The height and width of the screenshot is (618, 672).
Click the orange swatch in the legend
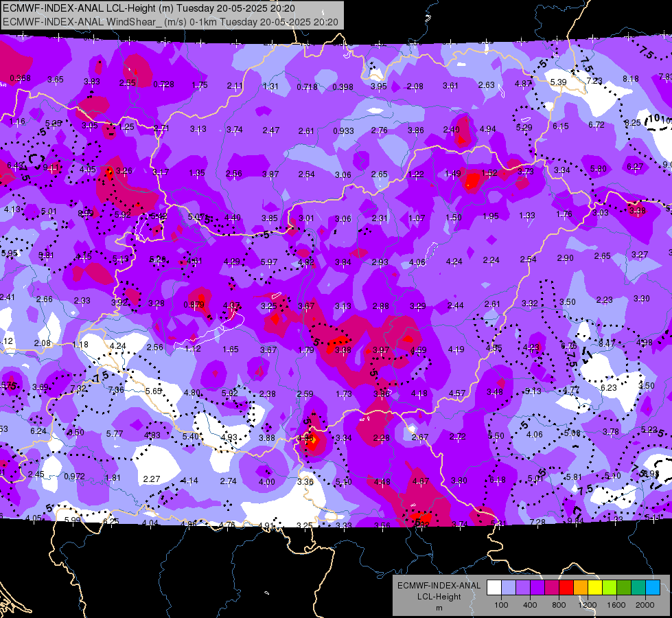[581, 588]
